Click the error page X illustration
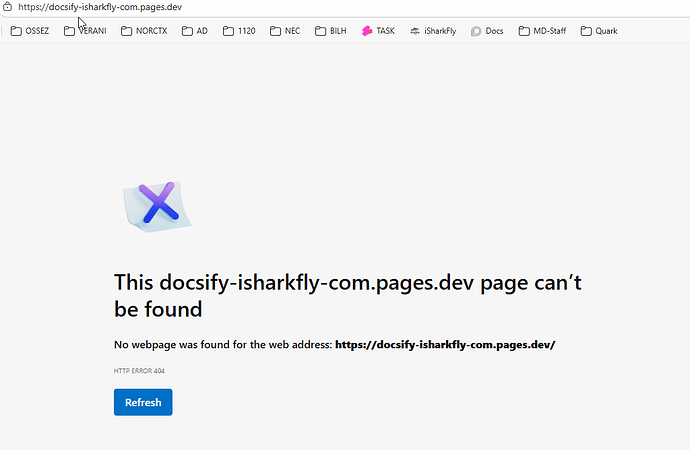690x450 pixels. [157, 206]
